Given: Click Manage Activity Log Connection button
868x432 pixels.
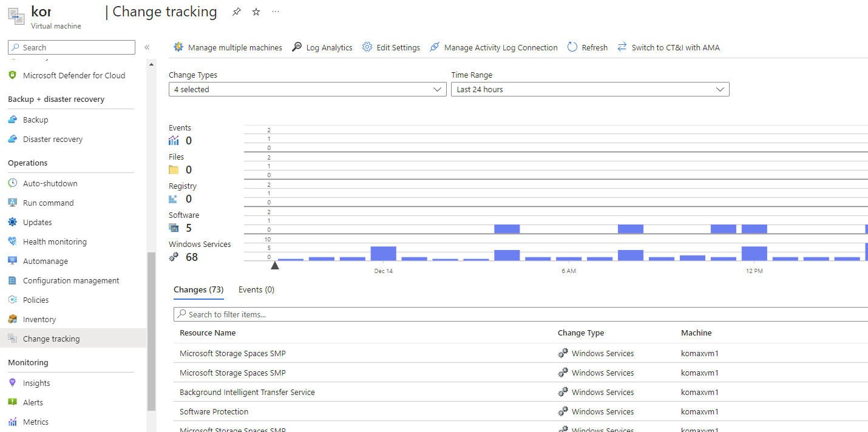Looking at the screenshot, I should [x=493, y=47].
